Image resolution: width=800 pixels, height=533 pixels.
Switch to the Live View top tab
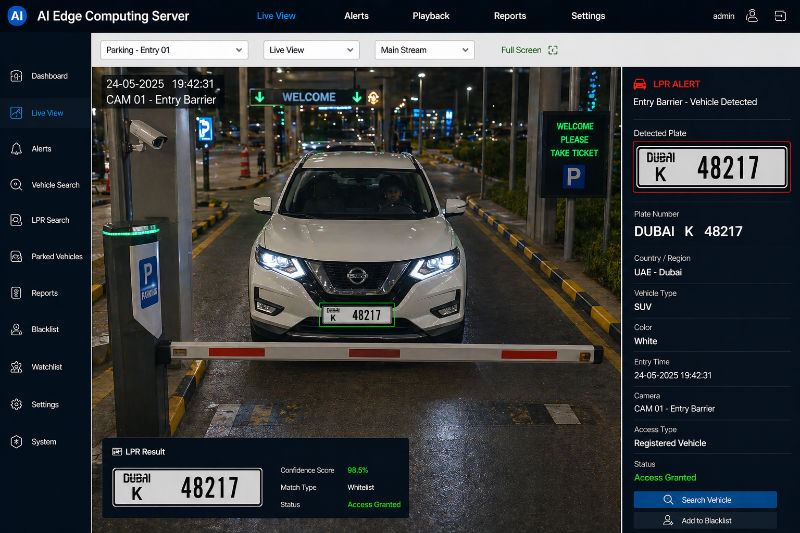pyautogui.click(x=276, y=16)
